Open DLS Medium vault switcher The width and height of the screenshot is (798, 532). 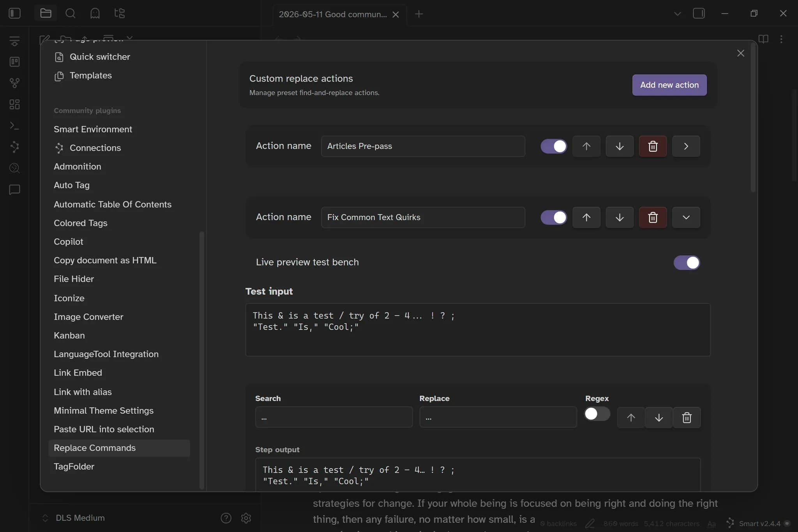(74, 518)
